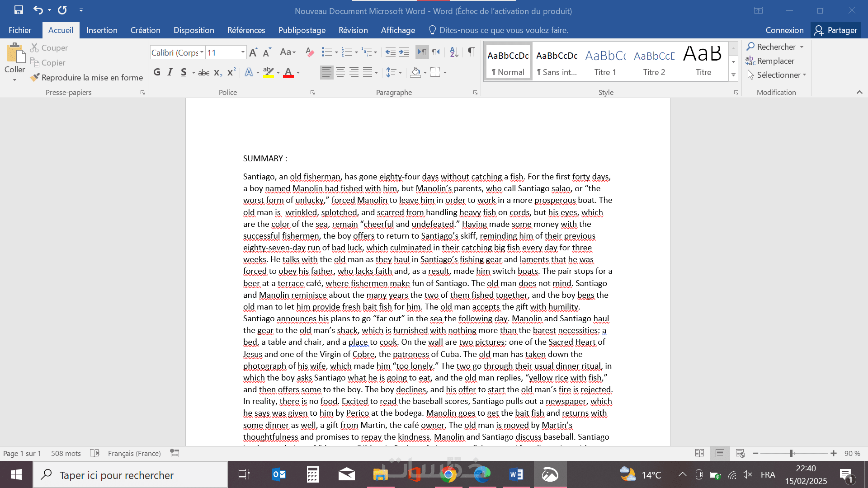868x488 pixels.
Task: Click the Copier button
Action: point(47,63)
